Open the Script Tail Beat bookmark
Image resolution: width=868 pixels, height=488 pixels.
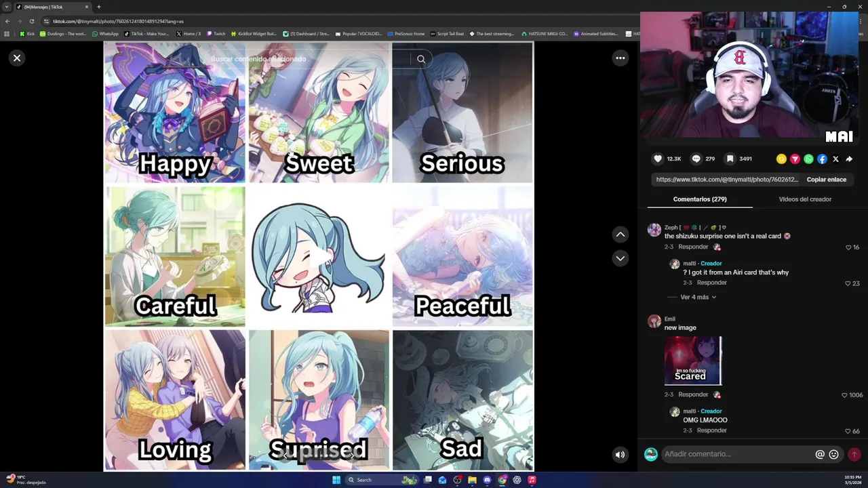[447, 33]
